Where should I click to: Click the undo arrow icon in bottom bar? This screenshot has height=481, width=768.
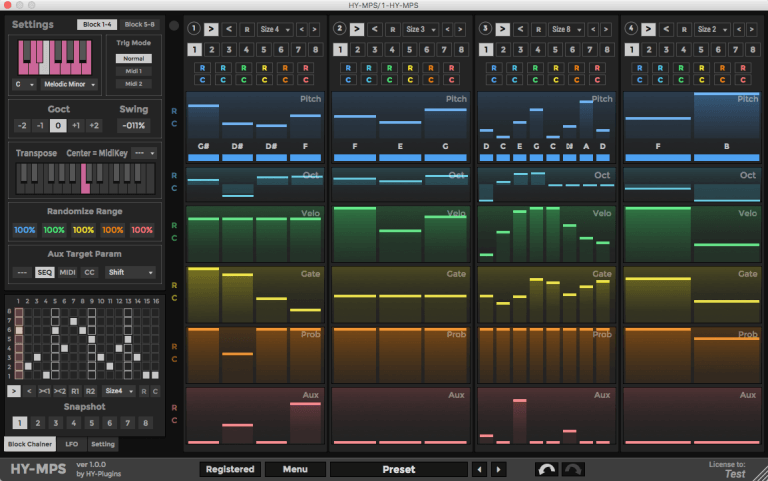tap(547, 469)
